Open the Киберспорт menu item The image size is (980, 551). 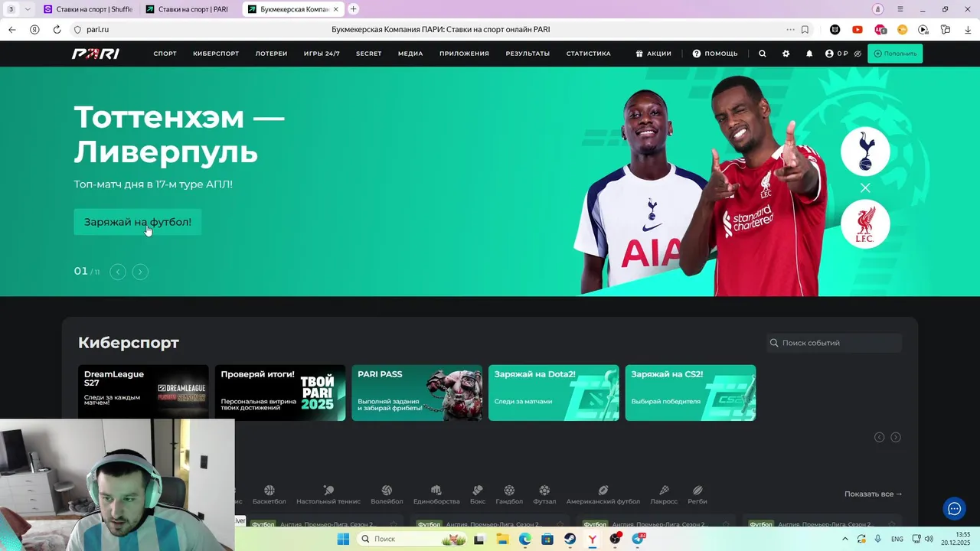[x=216, y=54]
